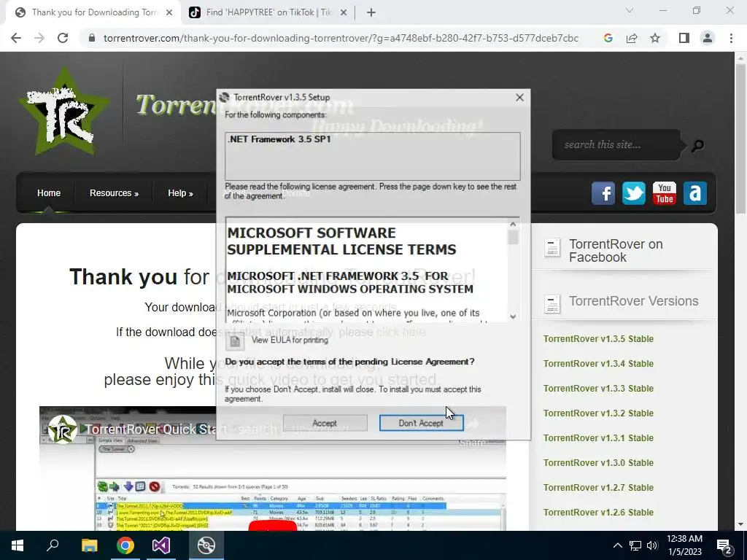Click the .NET Framework 3.5 SP1 components box
The width and height of the screenshot is (747, 560).
pos(373,156)
